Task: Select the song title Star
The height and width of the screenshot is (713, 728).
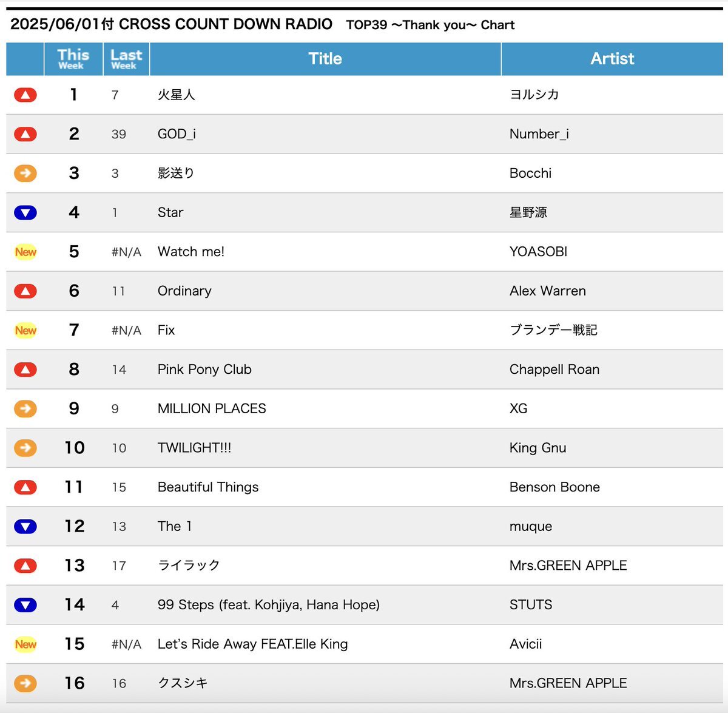Action: pyautogui.click(x=170, y=212)
